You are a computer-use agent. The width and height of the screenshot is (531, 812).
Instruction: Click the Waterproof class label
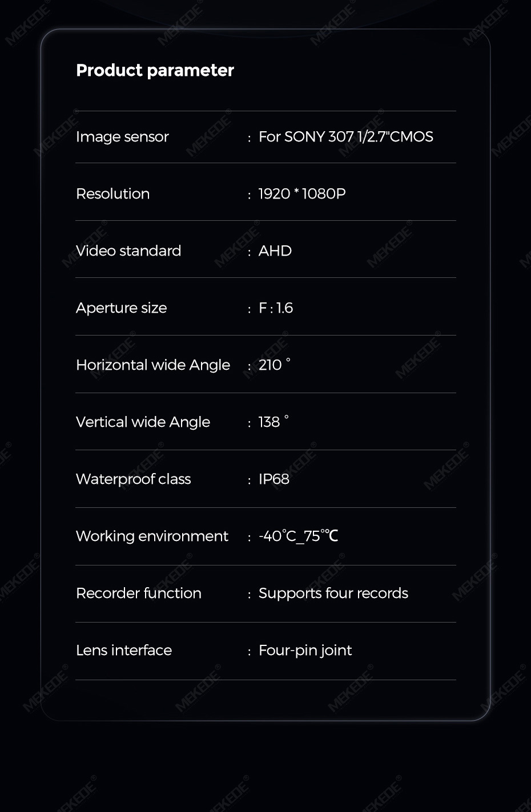(x=133, y=479)
